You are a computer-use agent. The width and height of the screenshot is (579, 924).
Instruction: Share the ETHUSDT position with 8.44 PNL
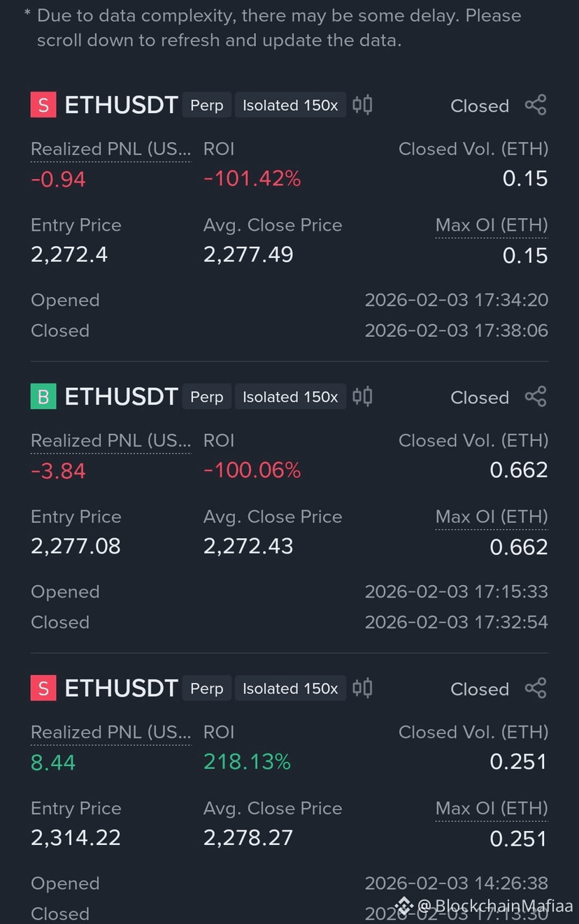point(536,688)
